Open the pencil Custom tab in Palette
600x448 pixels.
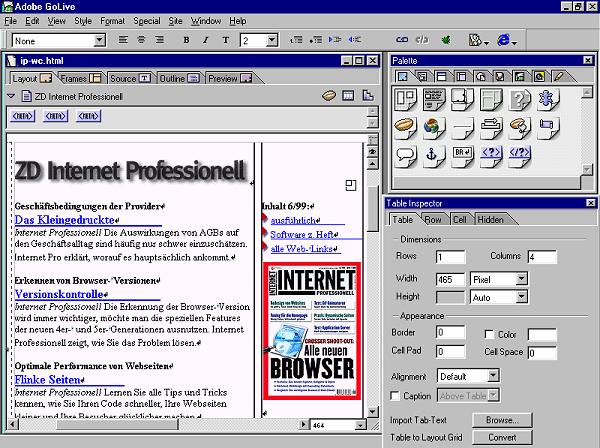[x=558, y=77]
